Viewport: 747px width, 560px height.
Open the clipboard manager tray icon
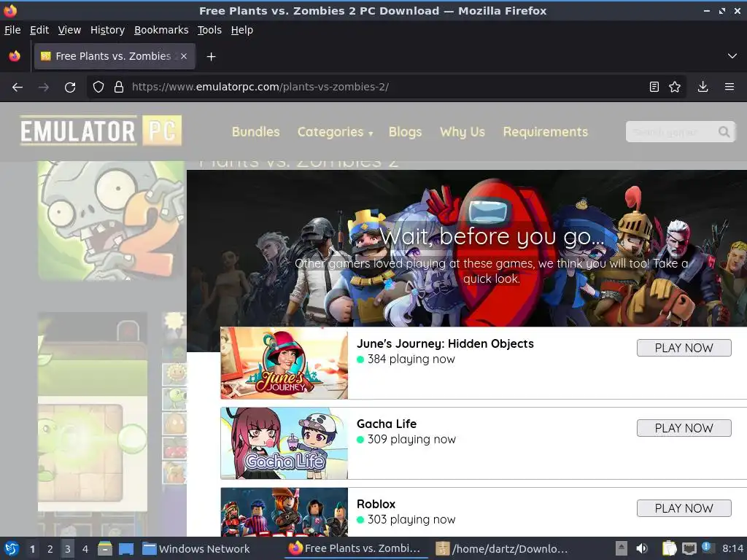point(669,548)
